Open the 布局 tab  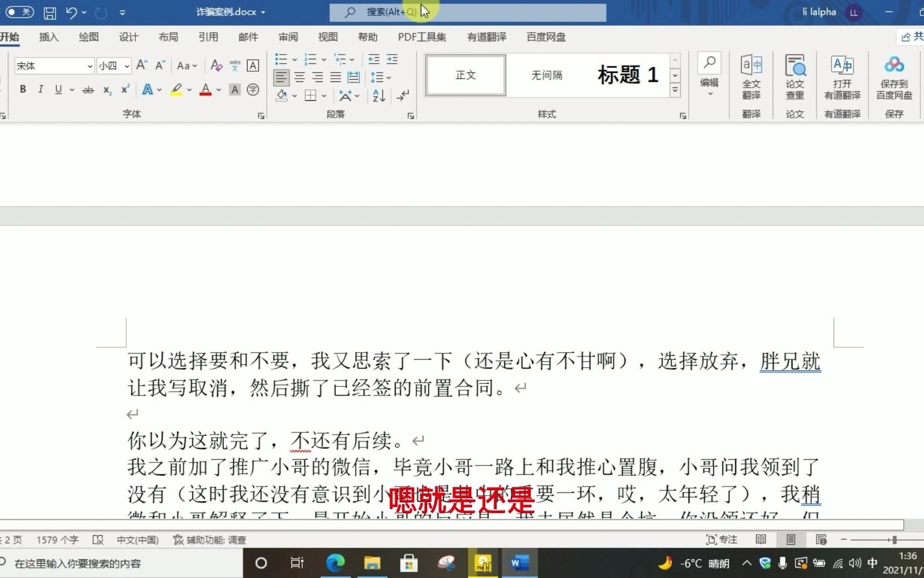pyautogui.click(x=168, y=37)
